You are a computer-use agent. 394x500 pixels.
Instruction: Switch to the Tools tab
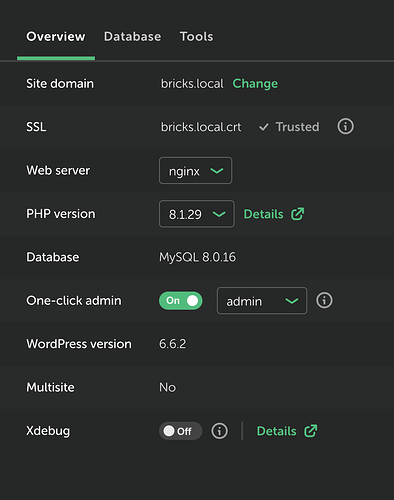[x=196, y=37]
